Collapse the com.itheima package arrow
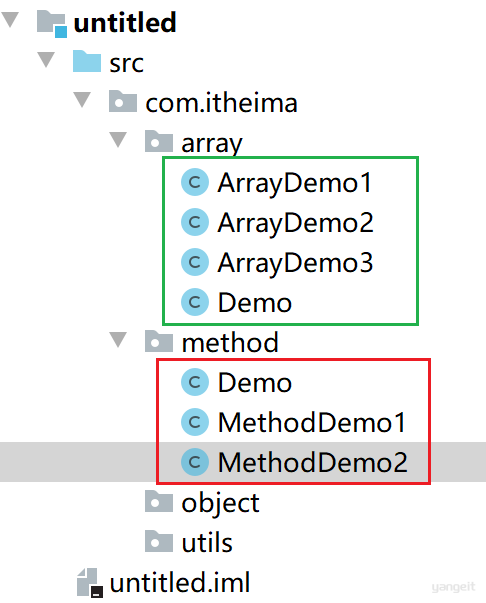Viewport: 486px width, 603px height. [x=82, y=100]
